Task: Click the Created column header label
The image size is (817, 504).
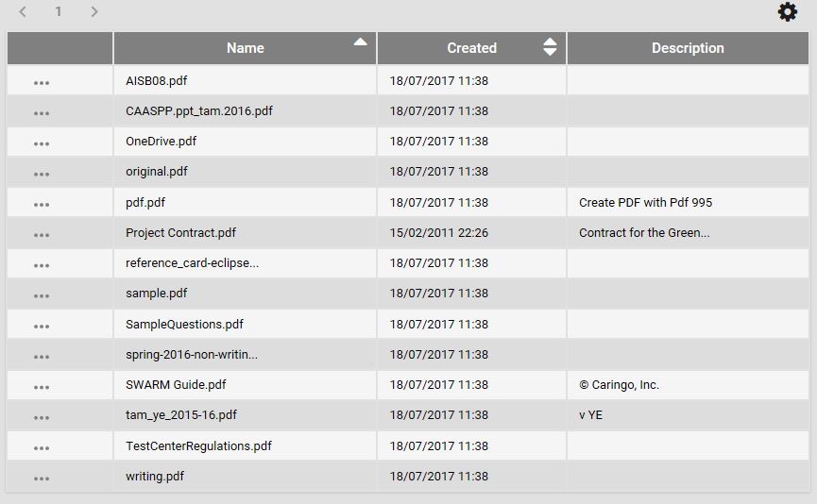Action: pos(471,48)
